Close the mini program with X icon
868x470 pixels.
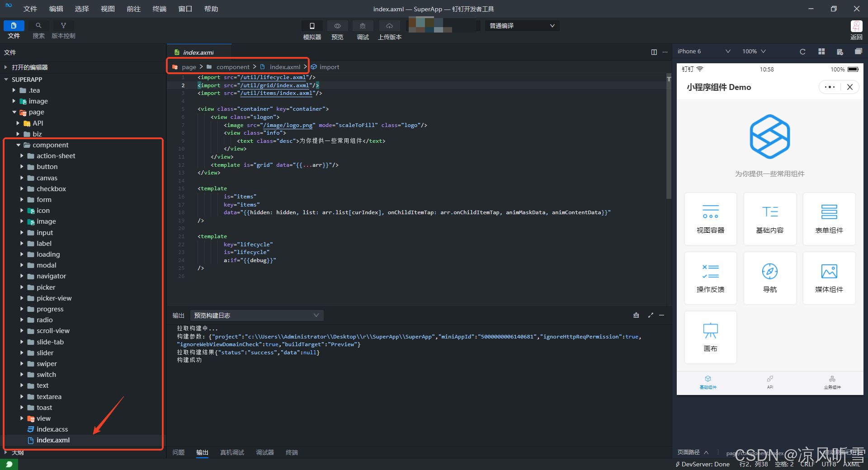[850, 87]
